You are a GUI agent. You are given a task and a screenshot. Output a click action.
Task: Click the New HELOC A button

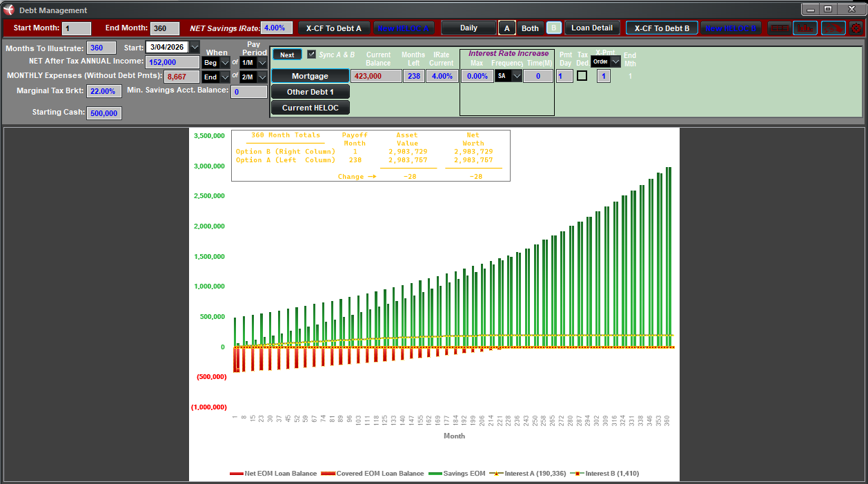click(404, 28)
